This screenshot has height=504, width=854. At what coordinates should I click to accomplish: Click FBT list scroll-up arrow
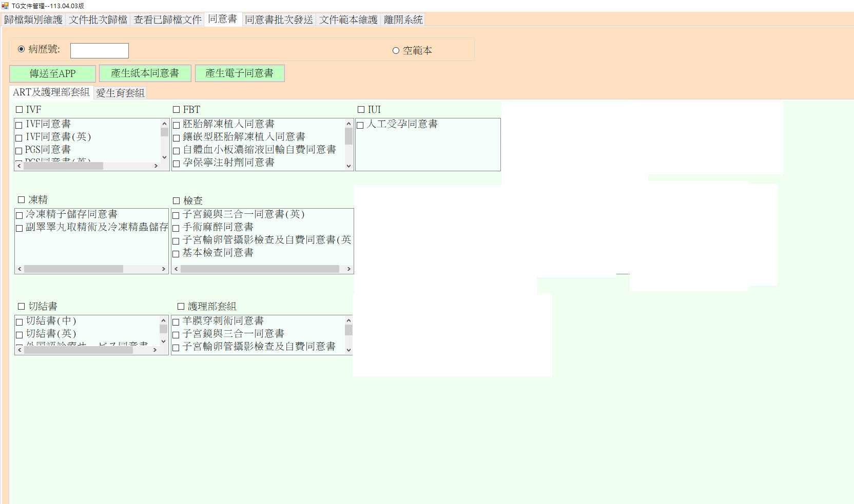[348, 124]
